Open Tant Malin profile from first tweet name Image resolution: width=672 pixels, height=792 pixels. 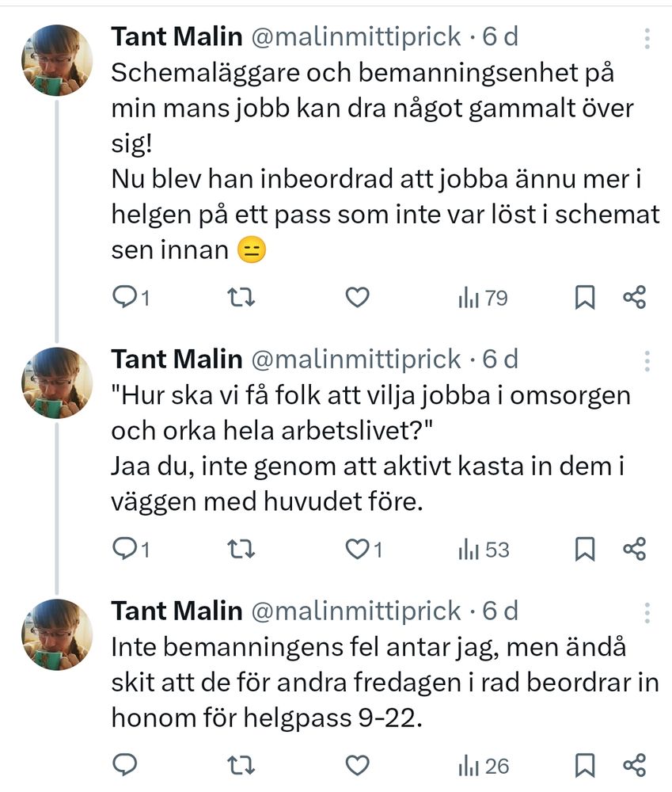[177, 36]
